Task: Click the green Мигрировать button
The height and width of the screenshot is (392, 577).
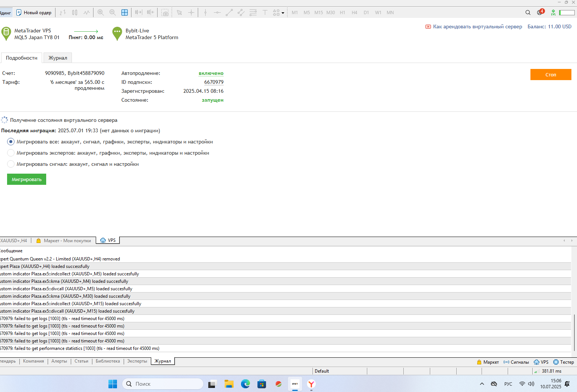Action: pyautogui.click(x=26, y=179)
